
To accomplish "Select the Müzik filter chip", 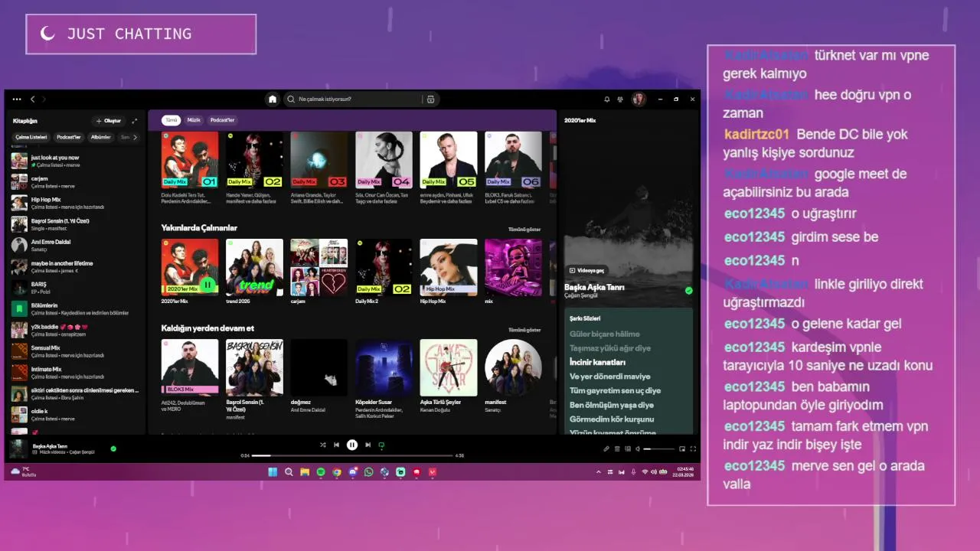I will pos(194,120).
